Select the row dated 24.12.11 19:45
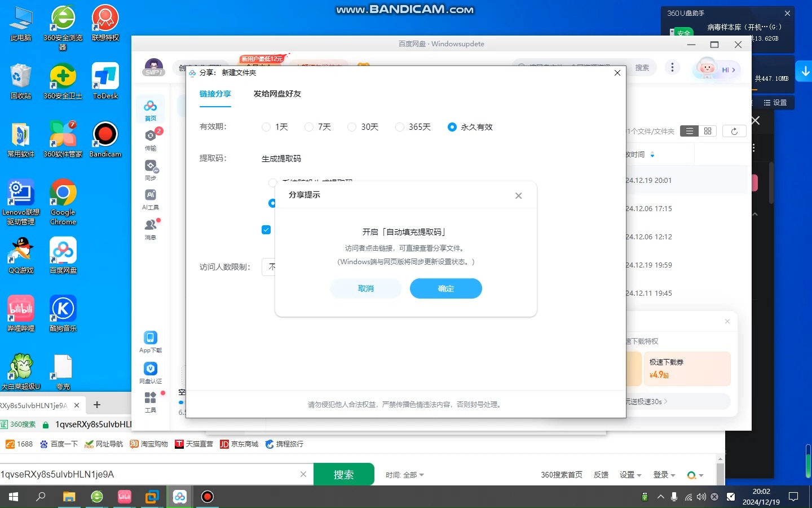Screen dimensions: 812x508 tap(686, 294)
